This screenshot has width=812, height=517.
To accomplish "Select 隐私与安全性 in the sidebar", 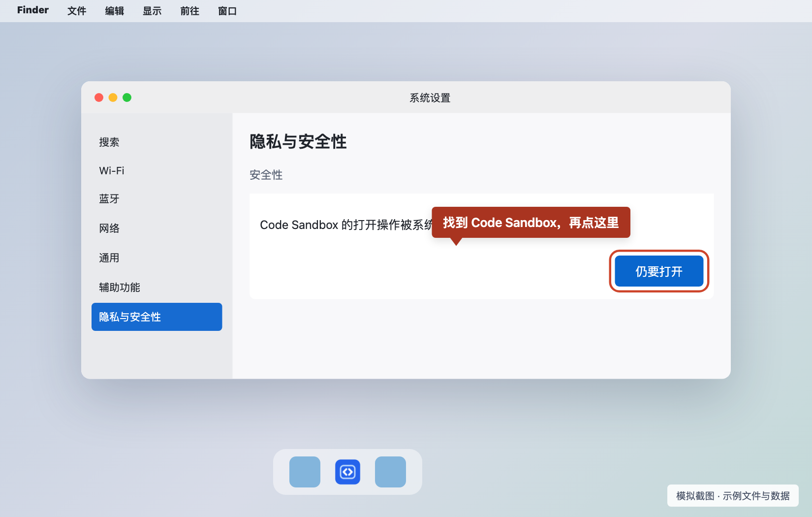I will pyautogui.click(x=156, y=317).
